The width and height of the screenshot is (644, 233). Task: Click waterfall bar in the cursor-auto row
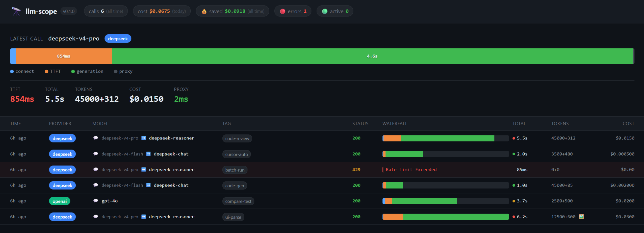[446, 154]
